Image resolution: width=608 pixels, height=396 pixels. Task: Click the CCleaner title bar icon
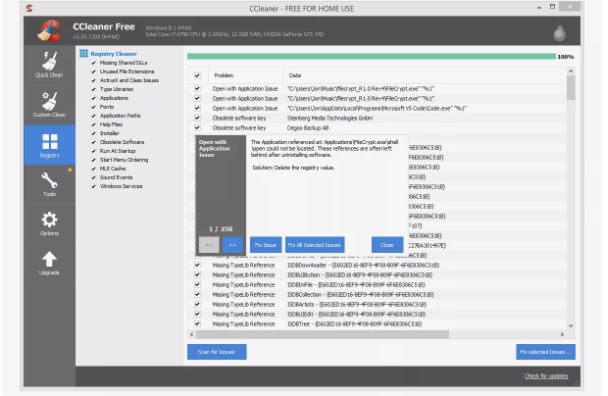pos(29,8)
